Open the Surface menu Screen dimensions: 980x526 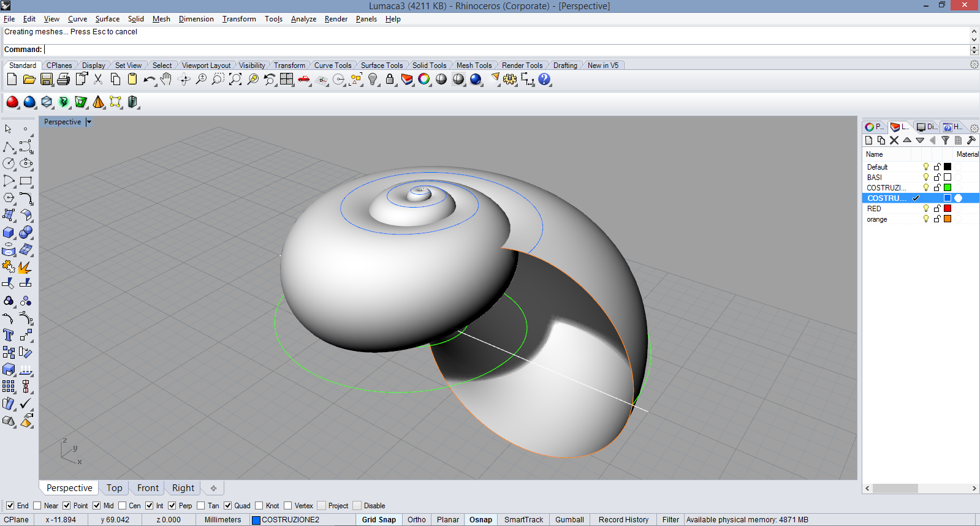tap(107, 19)
